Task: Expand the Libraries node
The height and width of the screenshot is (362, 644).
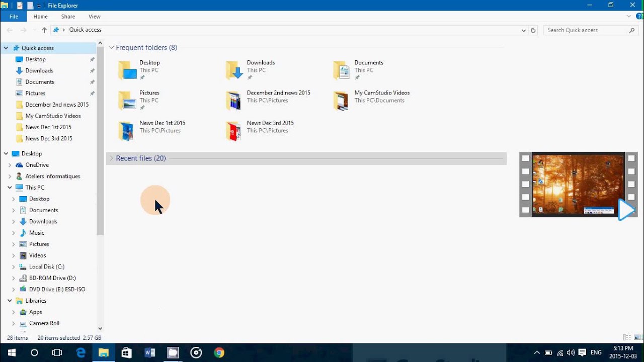Action: tap(9, 301)
